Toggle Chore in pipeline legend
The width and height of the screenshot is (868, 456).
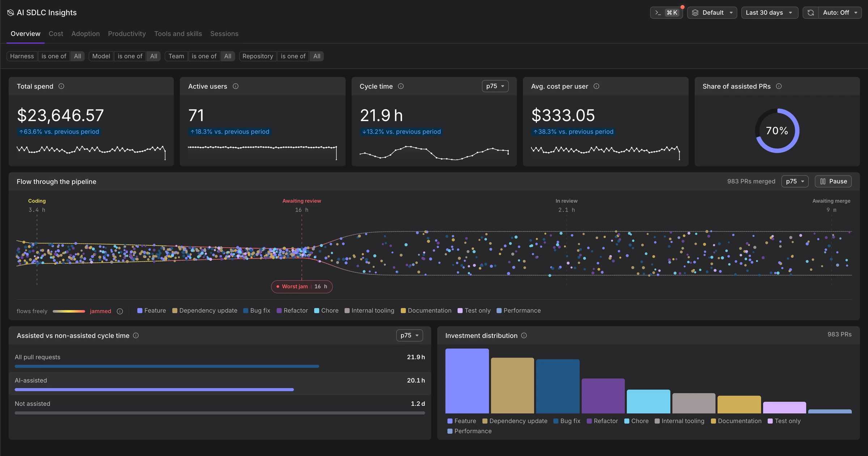click(x=326, y=311)
